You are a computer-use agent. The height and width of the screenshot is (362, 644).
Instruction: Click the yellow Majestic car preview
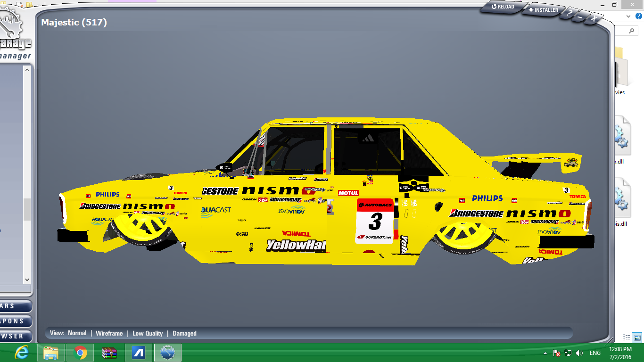(x=325, y=191)
